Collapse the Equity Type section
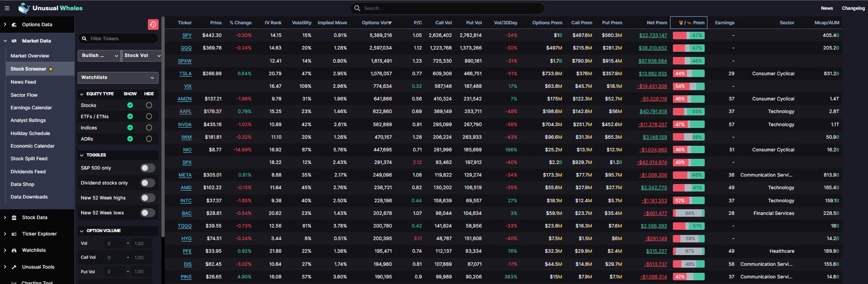 coord(82,94)
